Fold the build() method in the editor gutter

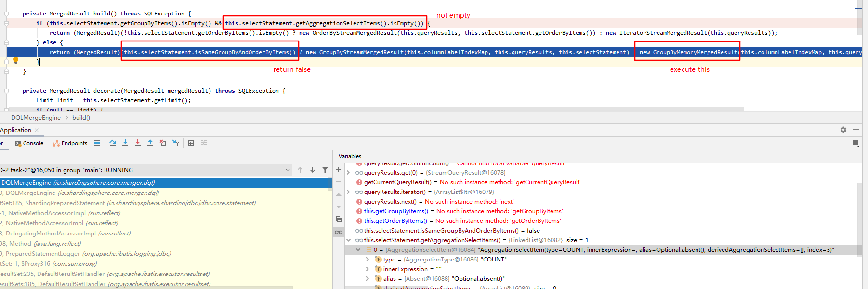[x=7, y=14]
